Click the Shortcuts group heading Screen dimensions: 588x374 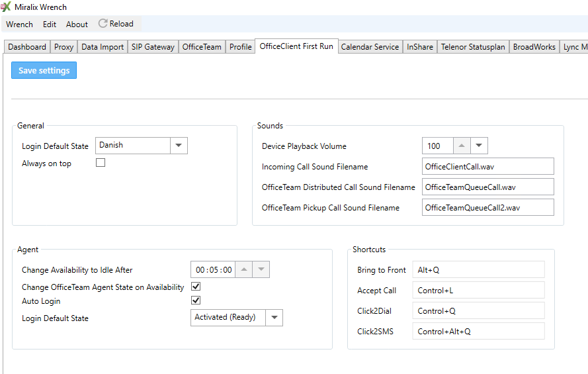tap(369, 250)
